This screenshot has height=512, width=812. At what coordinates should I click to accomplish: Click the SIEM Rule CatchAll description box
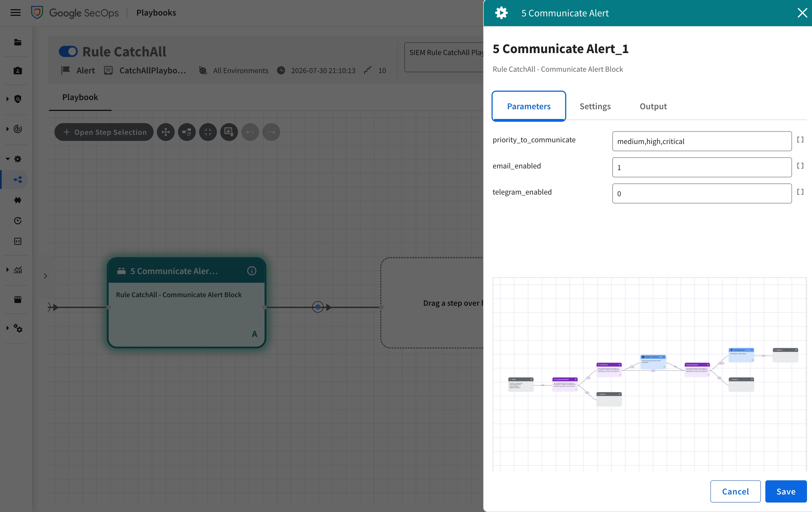pyautogui.click(x=444, y=57)
